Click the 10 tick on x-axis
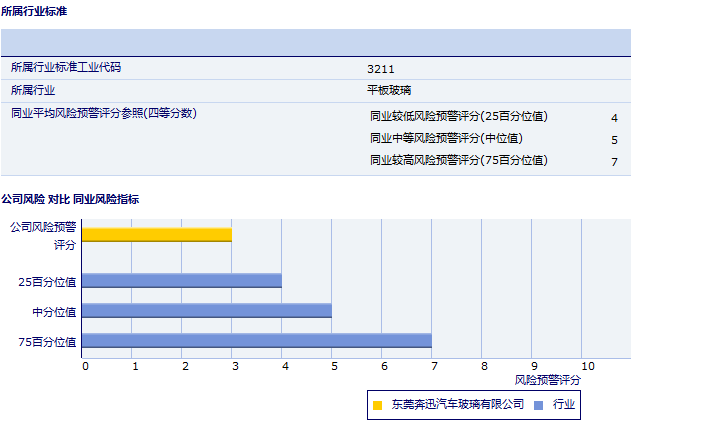Image resolution: width=705 pixels, height=426 pixels. click(x=586, y=366)
